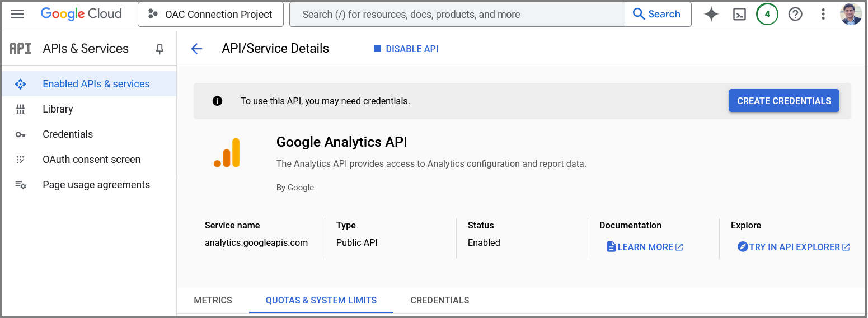Open the Help question mark icon
868x318 pixels.
click(x=795, y=14)
